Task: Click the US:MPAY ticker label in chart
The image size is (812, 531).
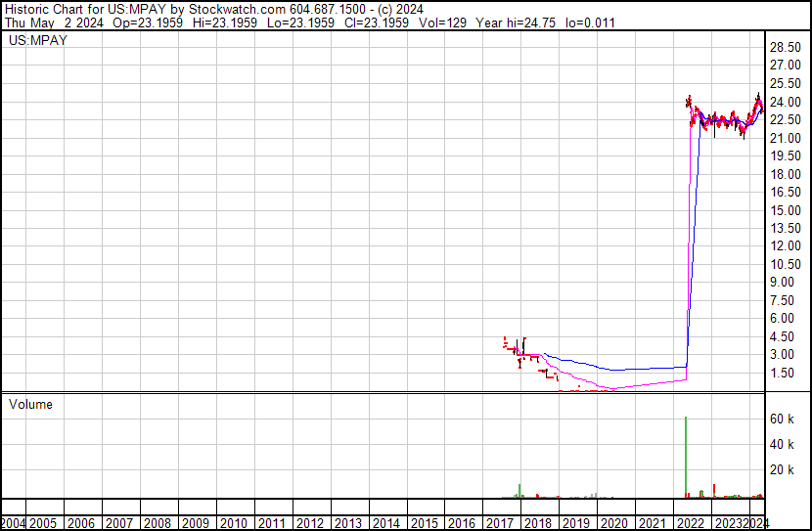Action: click(x=37, y=41)
